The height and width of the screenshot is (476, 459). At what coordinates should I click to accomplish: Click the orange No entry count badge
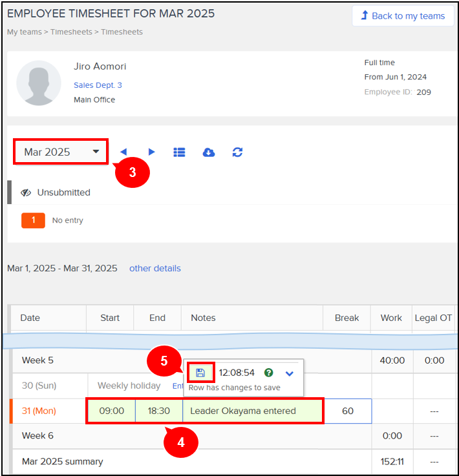(x=33, y=220)
